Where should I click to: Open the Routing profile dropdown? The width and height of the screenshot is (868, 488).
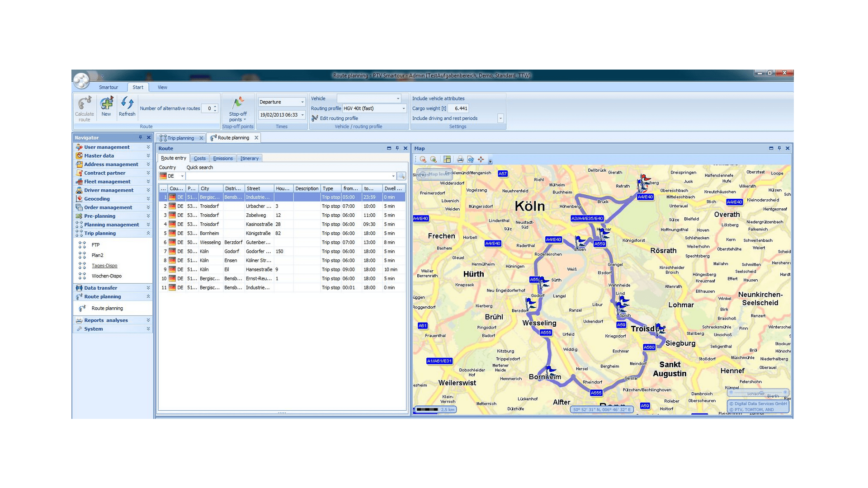point(404,108)
